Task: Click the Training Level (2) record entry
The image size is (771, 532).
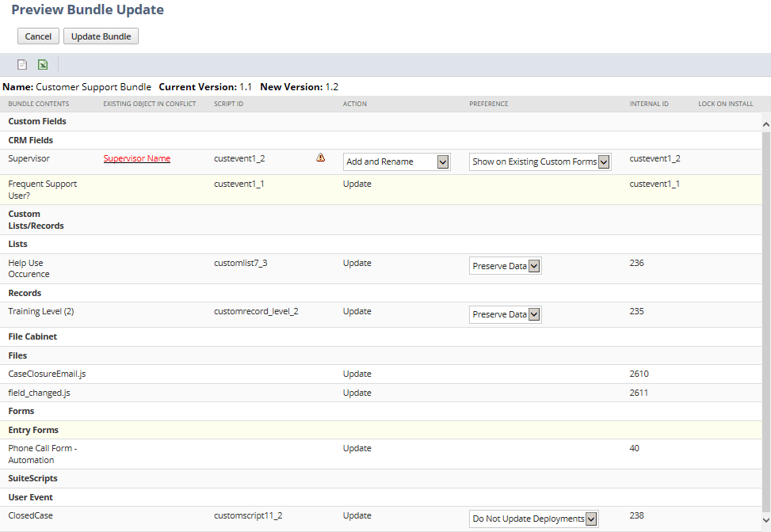Action: (41, 311)
